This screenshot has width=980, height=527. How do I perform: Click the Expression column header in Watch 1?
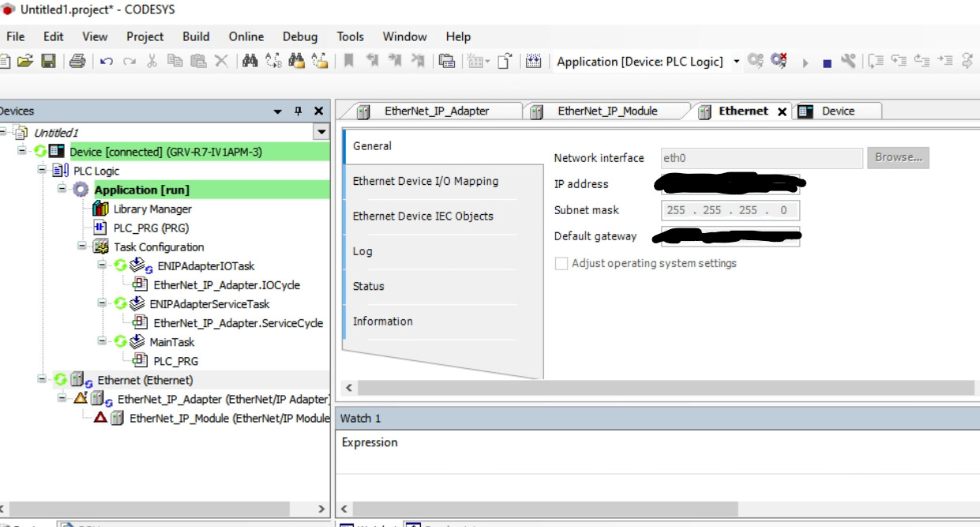tap(370, 442)
